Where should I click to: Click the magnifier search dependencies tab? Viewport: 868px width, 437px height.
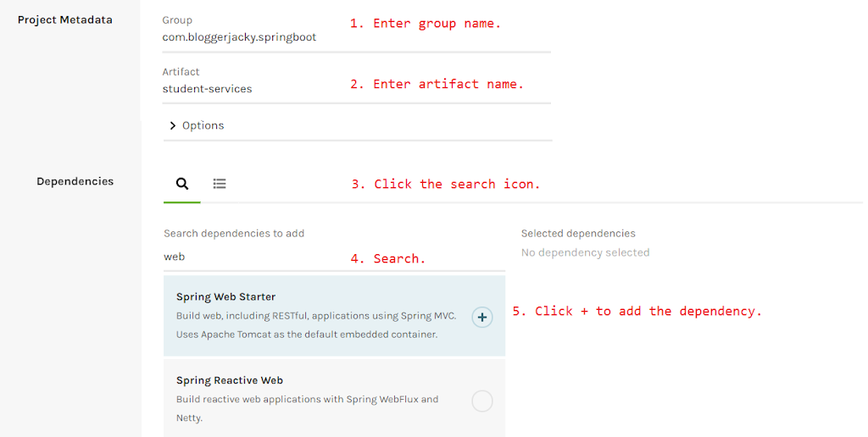pos(181,184)
